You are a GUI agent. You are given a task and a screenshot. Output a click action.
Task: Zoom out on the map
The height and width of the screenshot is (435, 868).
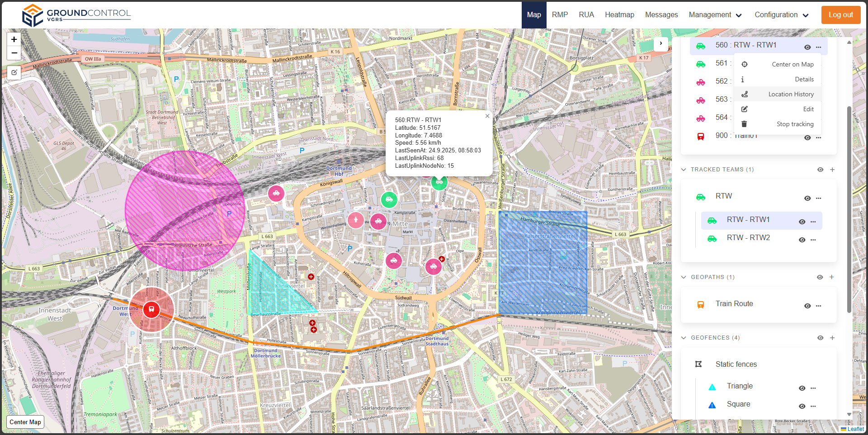click(14, 53)
